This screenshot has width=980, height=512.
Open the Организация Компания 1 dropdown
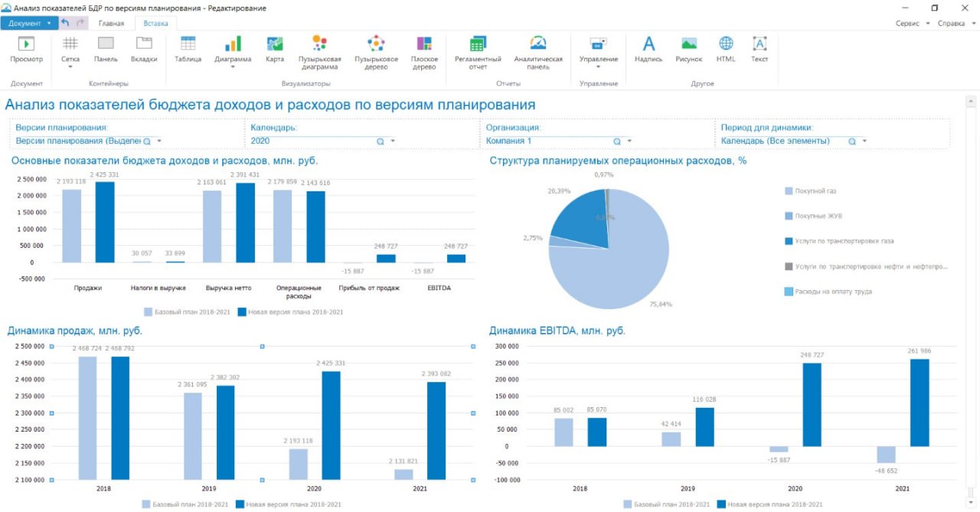[x=630, y=142]
